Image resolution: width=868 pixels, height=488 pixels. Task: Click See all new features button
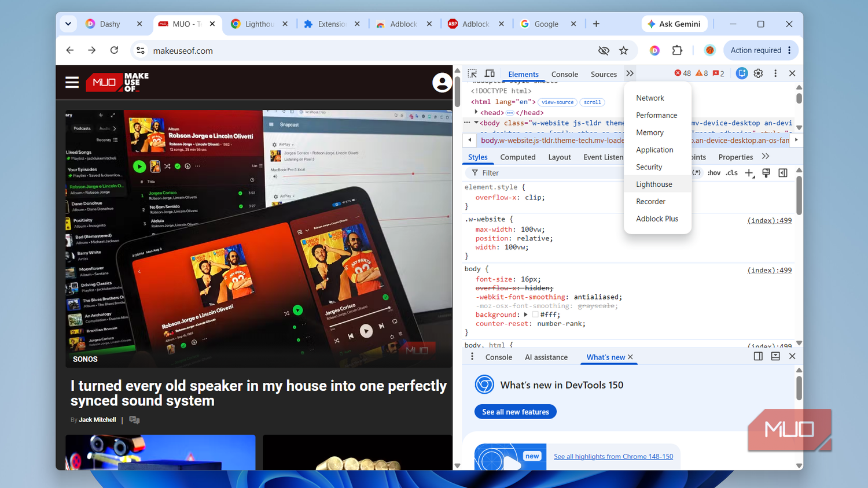pos(516,412)
